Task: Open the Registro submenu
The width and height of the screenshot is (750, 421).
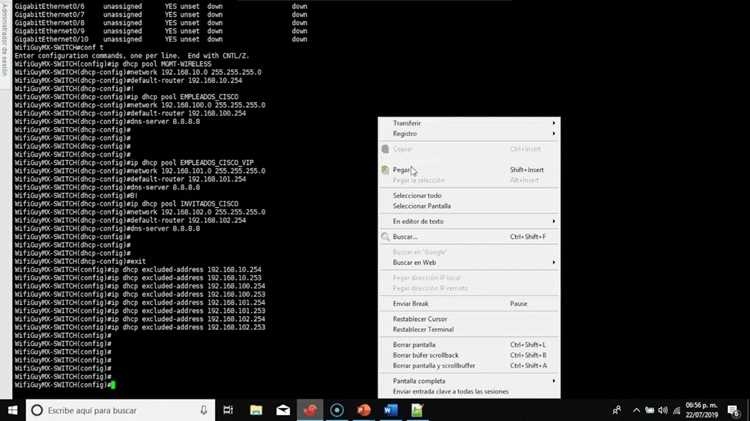Action: [x=469, y=133]
